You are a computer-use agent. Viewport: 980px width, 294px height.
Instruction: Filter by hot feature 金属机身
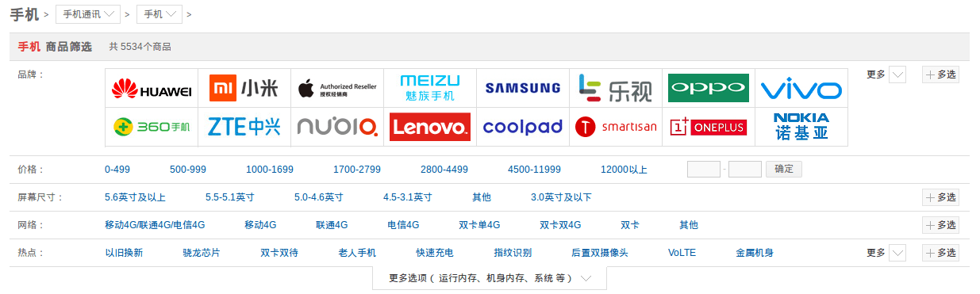coord(755,253)
